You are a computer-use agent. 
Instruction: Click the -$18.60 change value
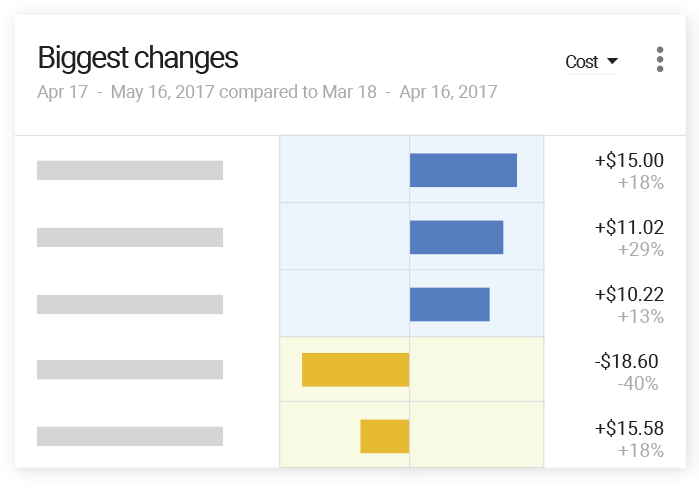629,362
